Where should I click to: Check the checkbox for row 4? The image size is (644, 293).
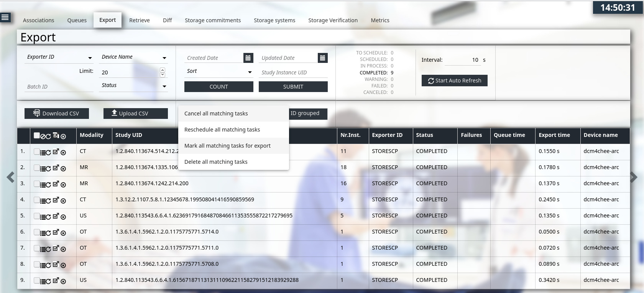pyautogui.click(x=37, y=200)
